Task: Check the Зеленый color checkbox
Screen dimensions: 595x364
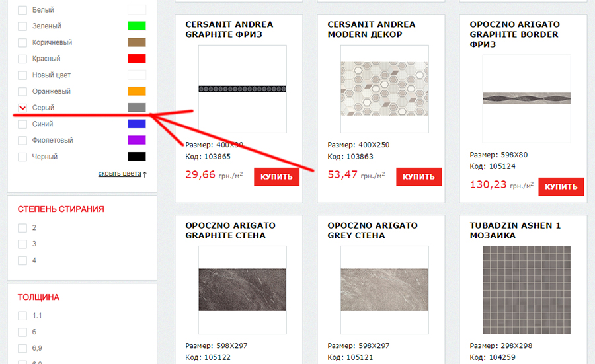Action: [x=22, y=26]
